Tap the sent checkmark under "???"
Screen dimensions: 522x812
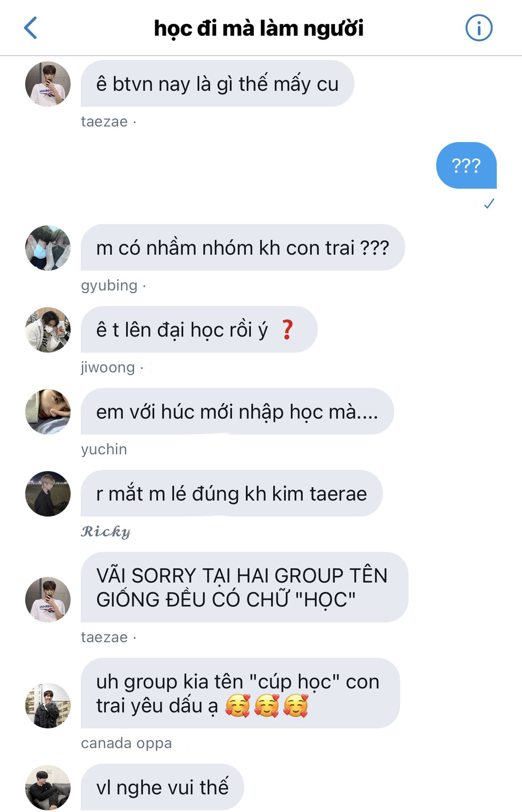click(489, 204)
